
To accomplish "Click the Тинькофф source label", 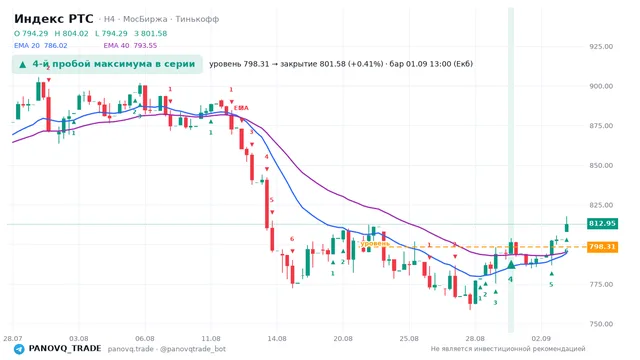I will pos(197,19).
